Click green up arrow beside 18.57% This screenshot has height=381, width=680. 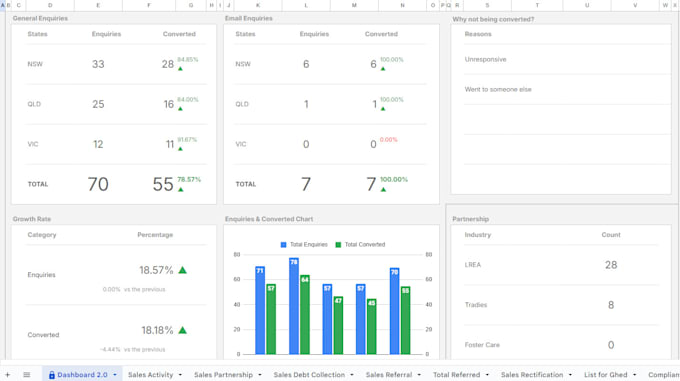pyautogui.click(x=183, y=270)
